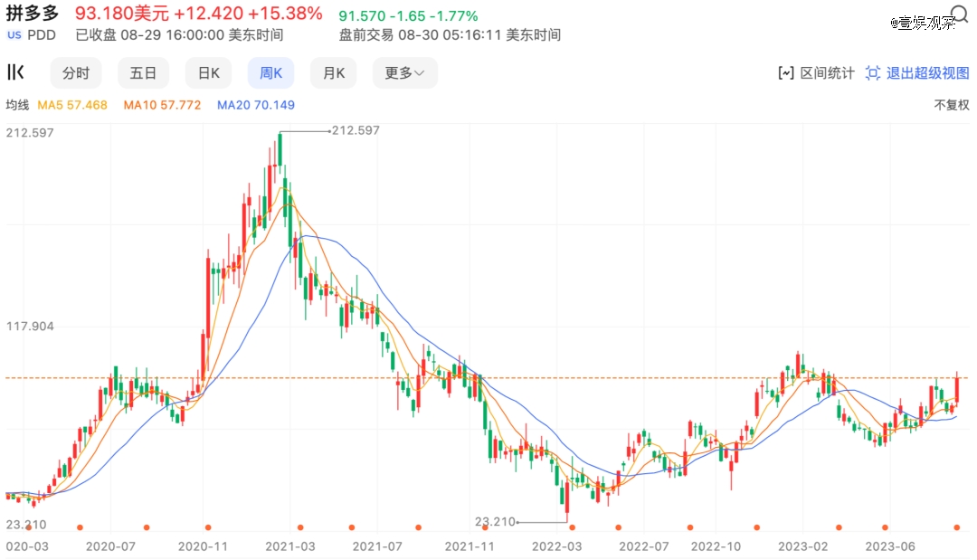This screenshot has height=560, width=977.
Task: Switch to 分时 intraday tab
Action: tap(76, 73)
